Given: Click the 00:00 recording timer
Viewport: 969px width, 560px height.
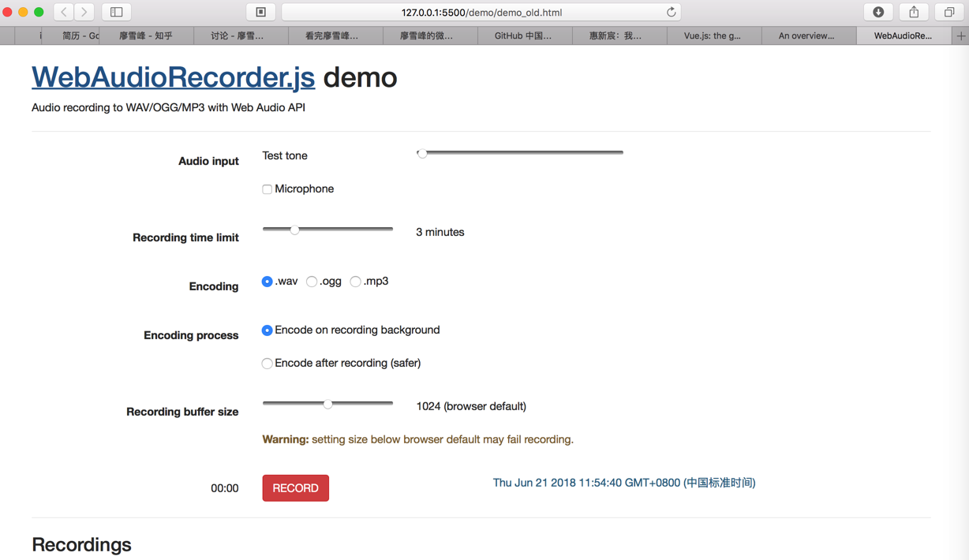Looking at the screenshot, I should pyautogui.click(x=224, y=488).
